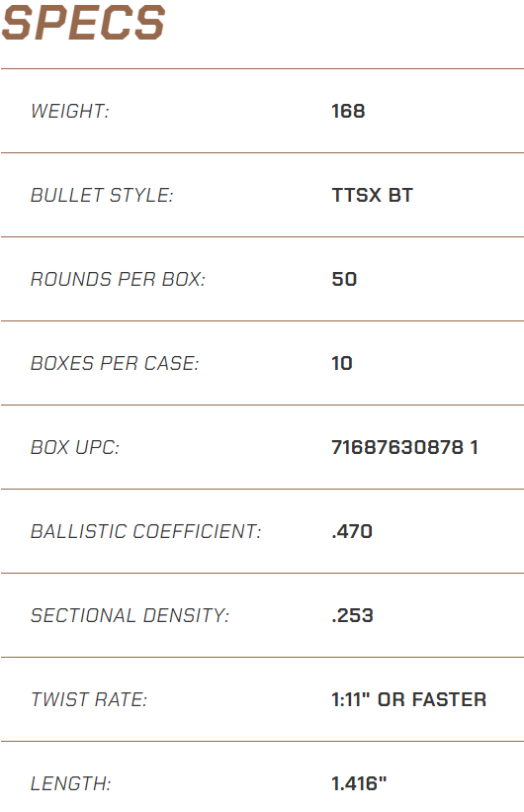Image resolution: width=524 pixels, height=812 pixels.
Task: Click the rounds per box value 50
Action: (x=344, y=279)
